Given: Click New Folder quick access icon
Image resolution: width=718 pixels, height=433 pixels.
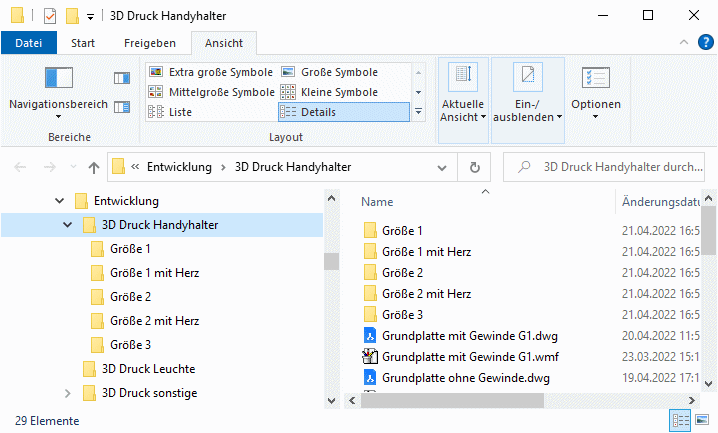Looking at the screenshot, I should click(72, 16).
